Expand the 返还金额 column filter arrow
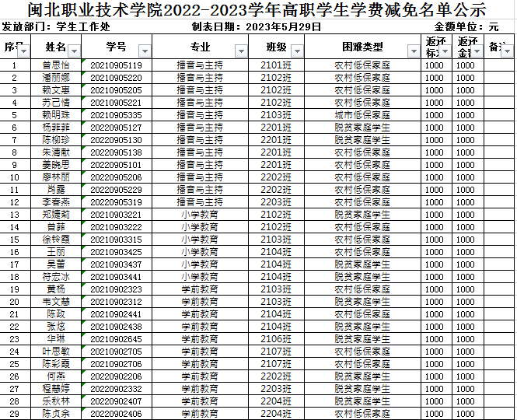Screen dimensions: 517x420 click(x=474, y=51)
